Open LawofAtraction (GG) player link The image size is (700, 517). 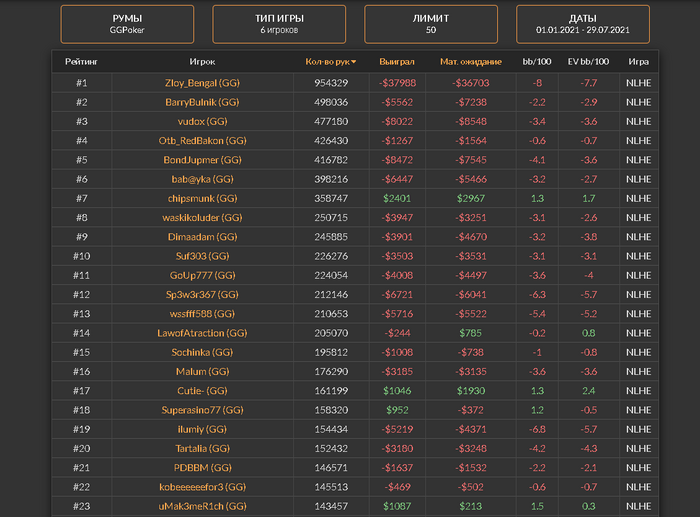[202, 333]
